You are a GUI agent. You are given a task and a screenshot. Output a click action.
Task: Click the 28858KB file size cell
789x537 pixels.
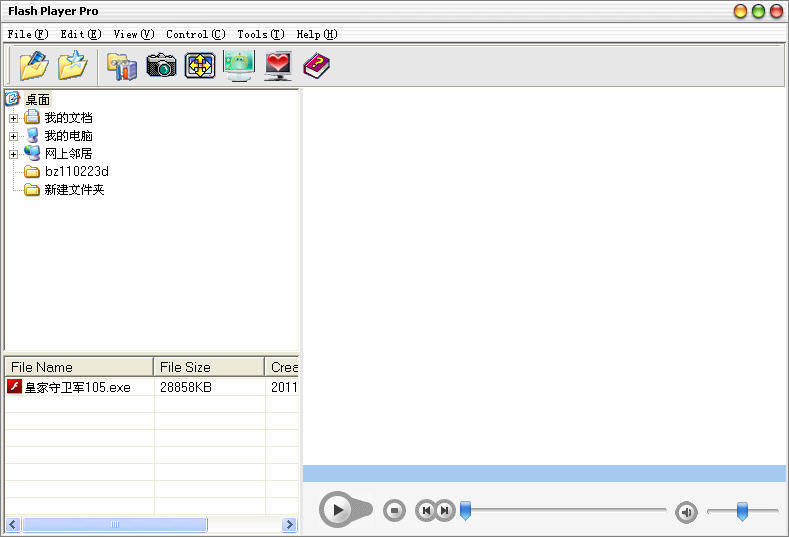(186, 387)
